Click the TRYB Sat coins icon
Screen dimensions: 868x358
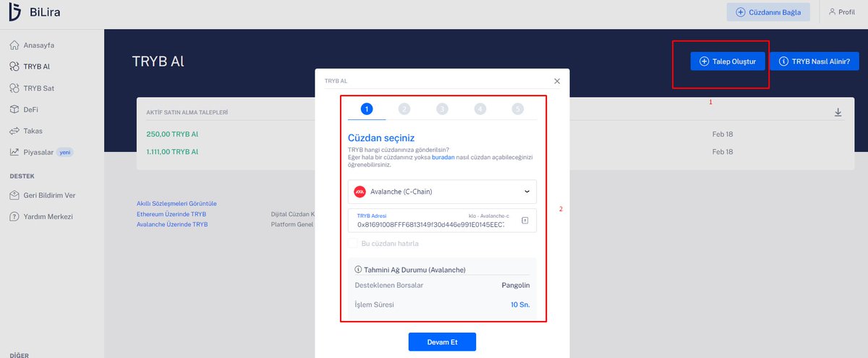click(x=15, y=88)
